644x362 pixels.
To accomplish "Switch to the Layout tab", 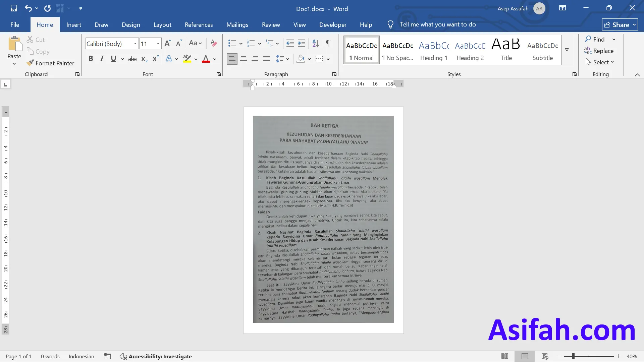I will coord(162,24).
